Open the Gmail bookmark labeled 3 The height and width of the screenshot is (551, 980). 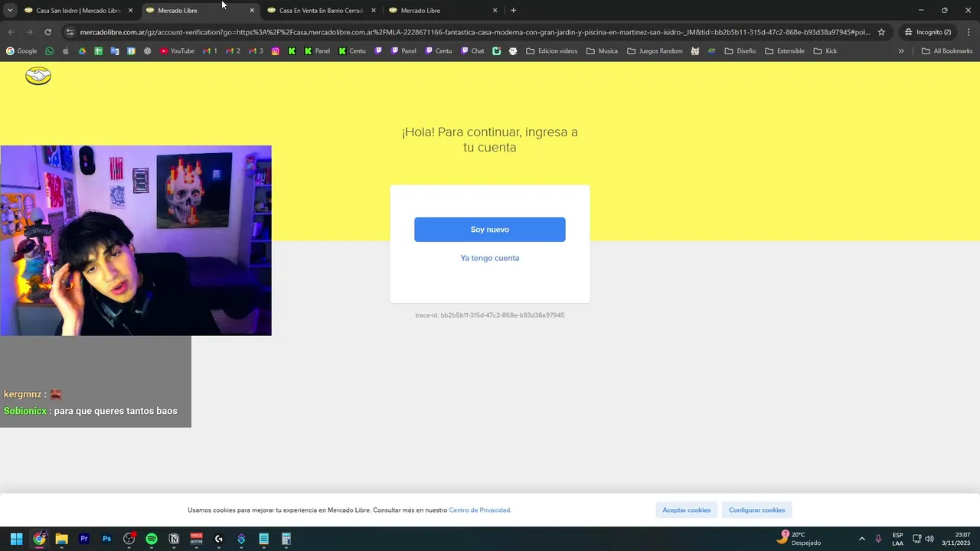pyautogui.click(x=256, y=51)
